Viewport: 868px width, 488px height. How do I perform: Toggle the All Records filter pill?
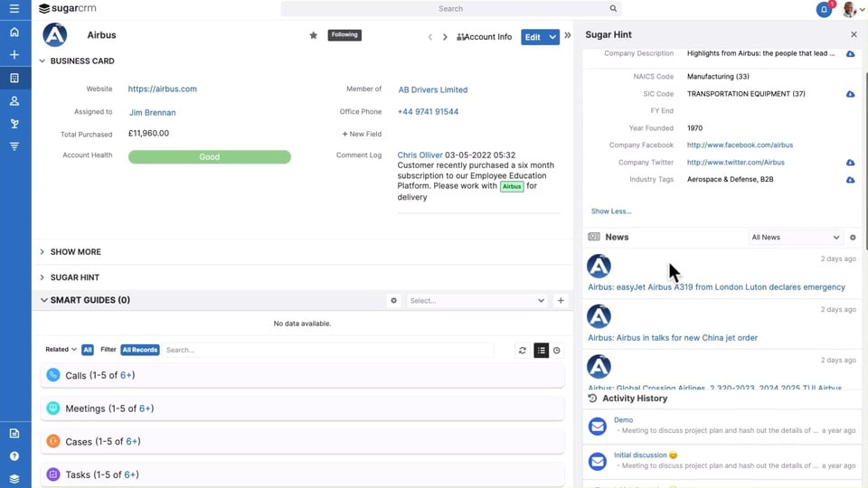tap(140, 350)
